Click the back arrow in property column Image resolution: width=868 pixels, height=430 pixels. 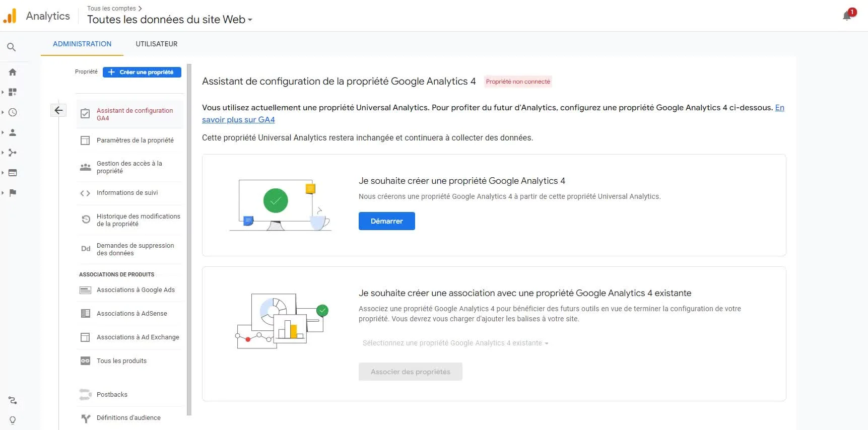coord(58,110)
